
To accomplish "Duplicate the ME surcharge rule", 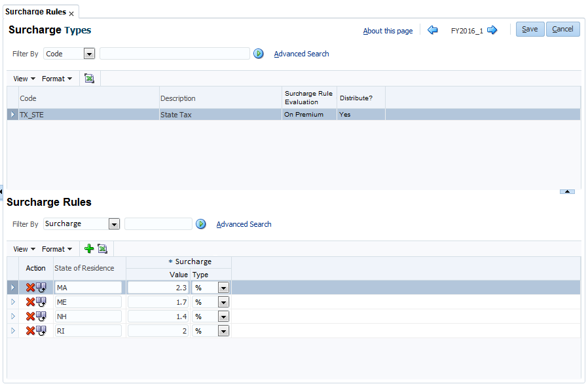I will point(41,302).
